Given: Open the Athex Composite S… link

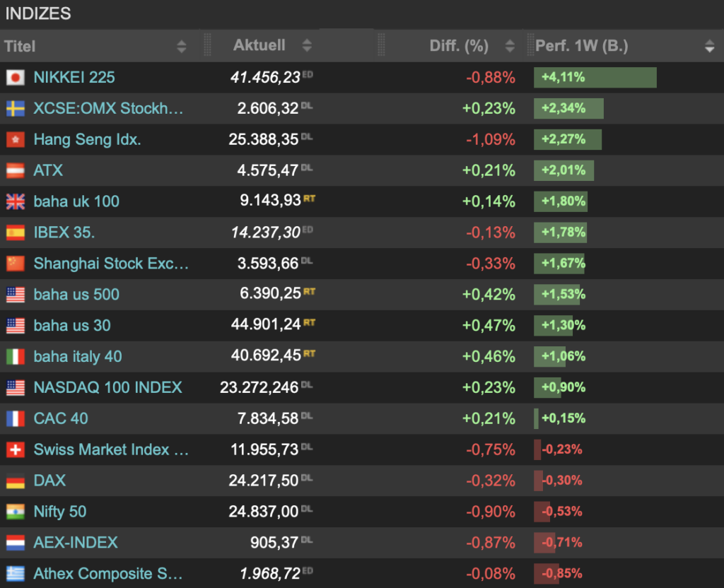Looking at the screenshot, I should click(x=108, y=574).
